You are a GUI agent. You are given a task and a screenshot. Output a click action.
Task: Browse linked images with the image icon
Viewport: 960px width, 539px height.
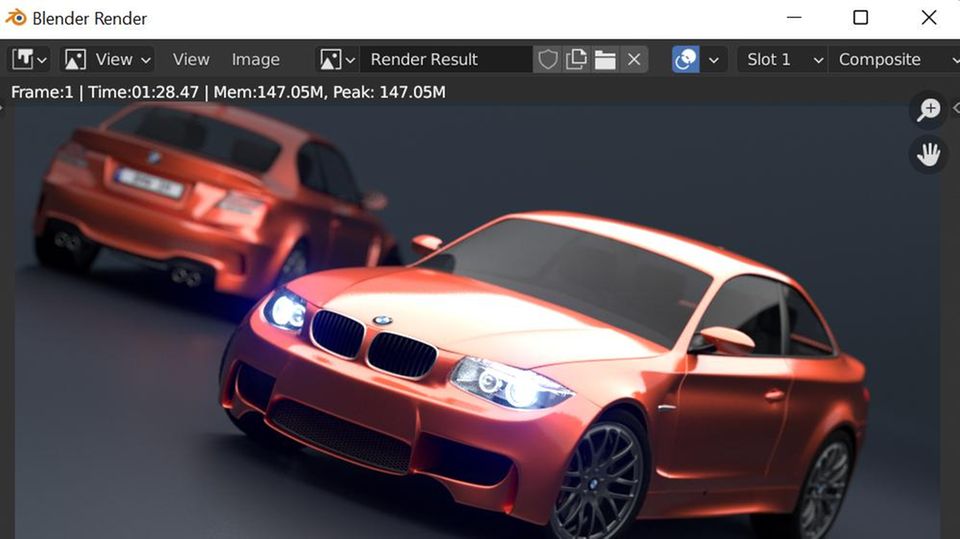[337, 60]
